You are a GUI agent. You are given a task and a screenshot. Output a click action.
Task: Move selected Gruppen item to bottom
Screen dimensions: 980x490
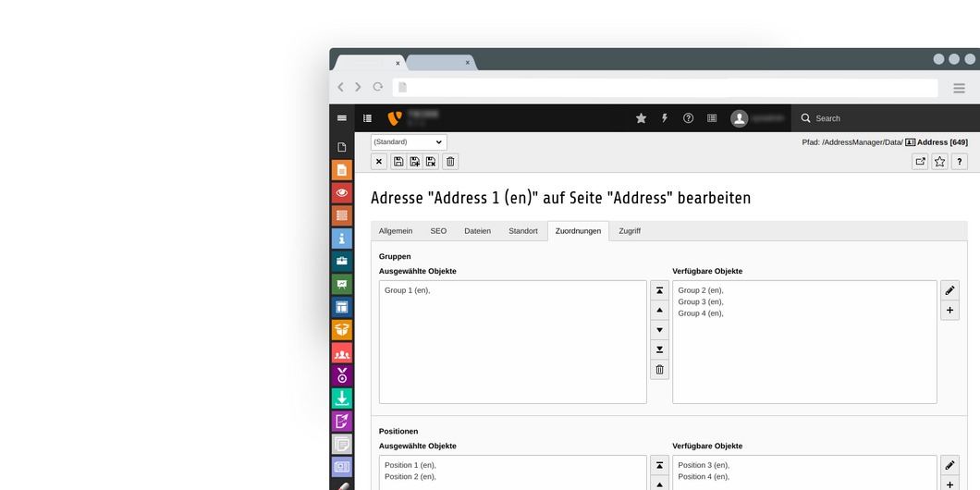(659, 349)
